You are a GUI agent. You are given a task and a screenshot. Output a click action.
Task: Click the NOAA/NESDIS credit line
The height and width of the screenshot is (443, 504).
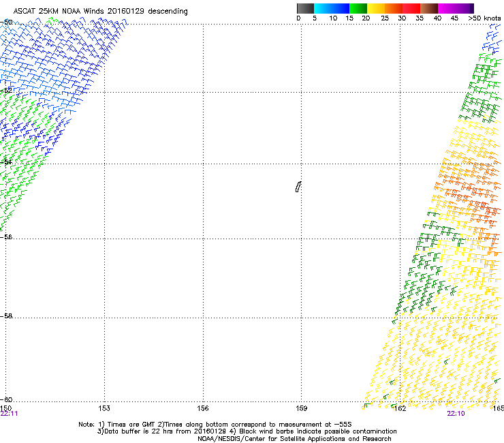tap(294, 439)
